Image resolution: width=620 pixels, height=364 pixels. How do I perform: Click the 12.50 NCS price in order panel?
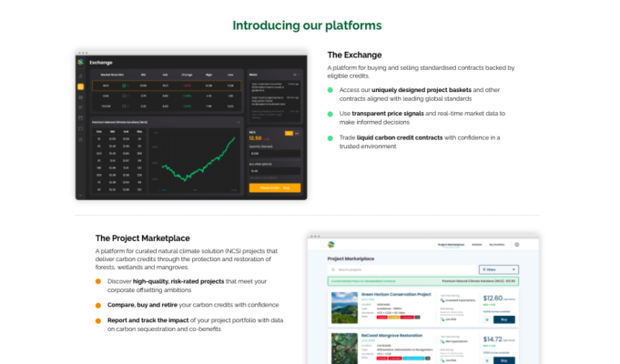click(x=255, y=138)
